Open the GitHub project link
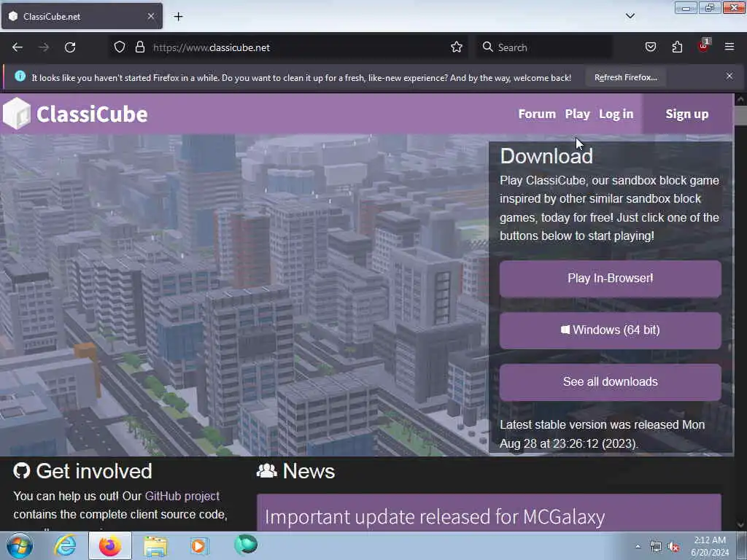The height and width of the screenshot is (560, 747). [x=182, y=496]
